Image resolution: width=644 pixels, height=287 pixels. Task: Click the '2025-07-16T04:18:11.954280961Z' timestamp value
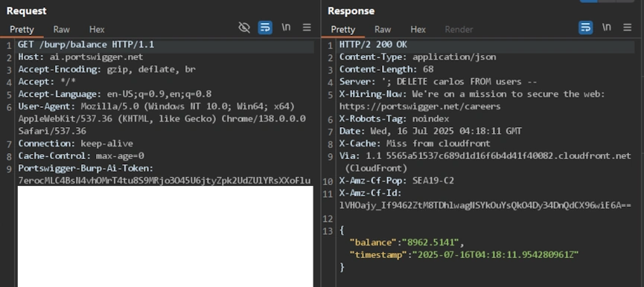point(496,254)
